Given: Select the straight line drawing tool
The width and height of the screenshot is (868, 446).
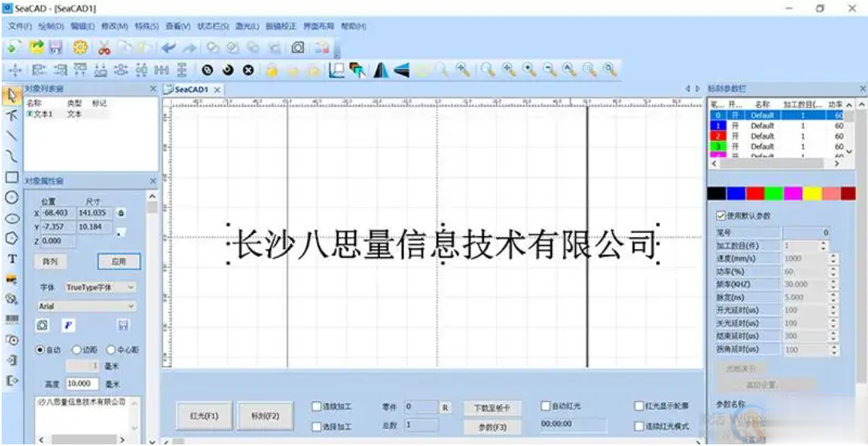Looking at the screenshot, I should click(x=11, y=135).
